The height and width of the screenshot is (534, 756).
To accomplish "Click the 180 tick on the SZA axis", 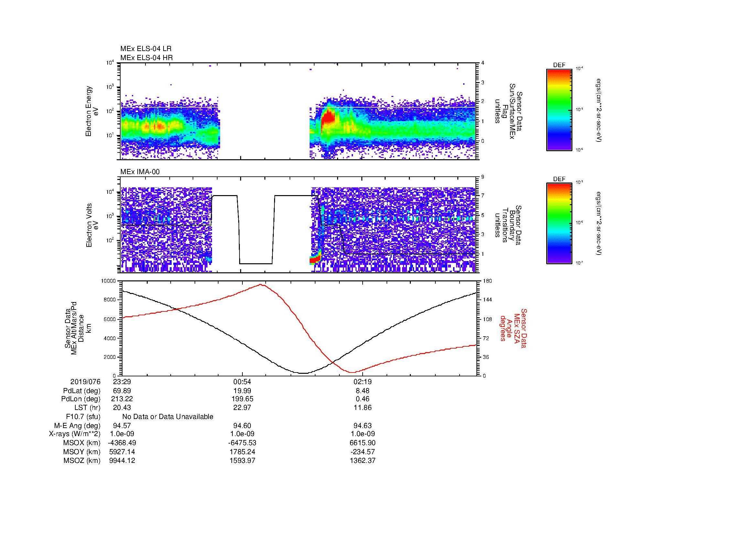I will [488, 281].
